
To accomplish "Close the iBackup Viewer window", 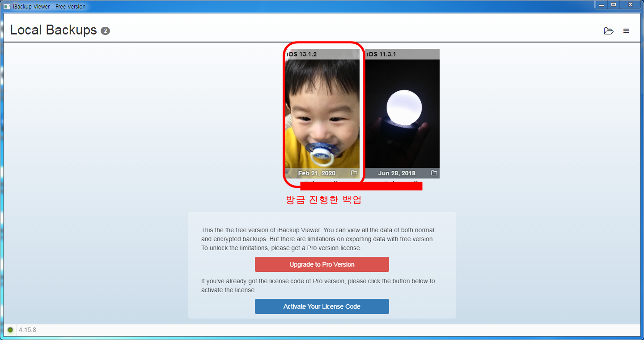I will click(631, 4).
